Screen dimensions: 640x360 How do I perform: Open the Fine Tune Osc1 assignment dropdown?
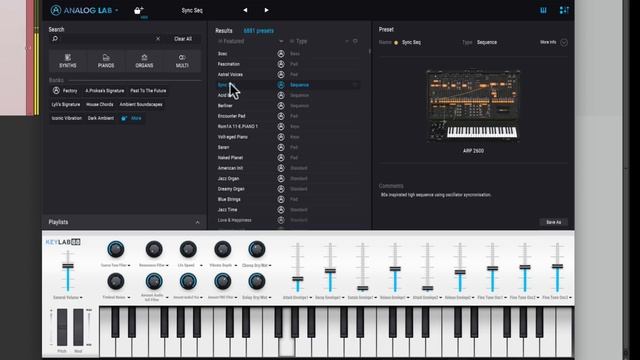pyautogui.click(x=505, y=298)
